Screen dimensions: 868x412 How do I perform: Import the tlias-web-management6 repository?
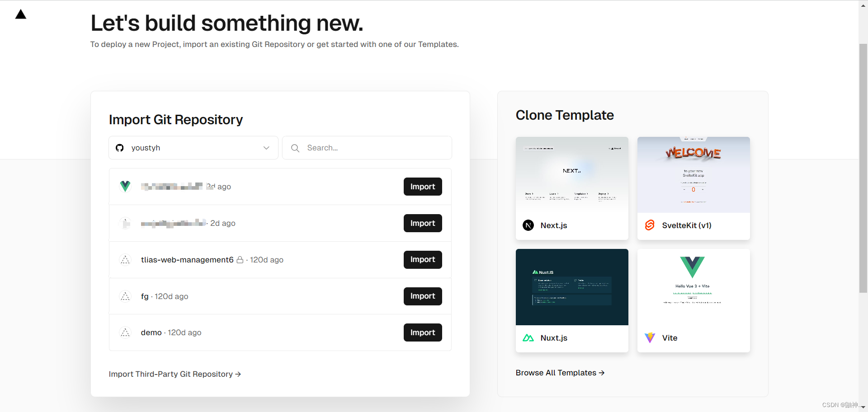click(x=423, y=259)
